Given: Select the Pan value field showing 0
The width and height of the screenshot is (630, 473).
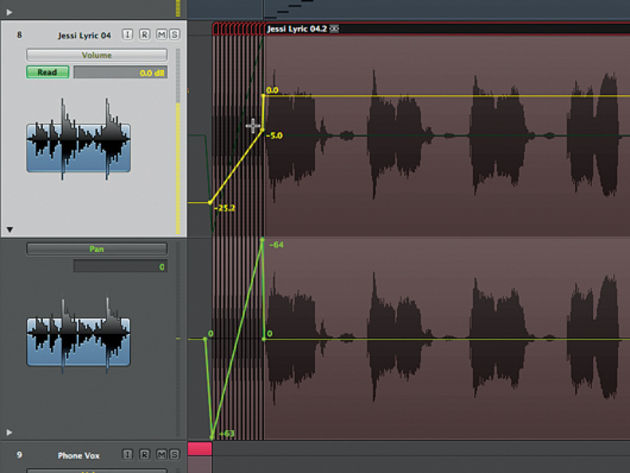Looking at the screenshot, I should point(121,266).
